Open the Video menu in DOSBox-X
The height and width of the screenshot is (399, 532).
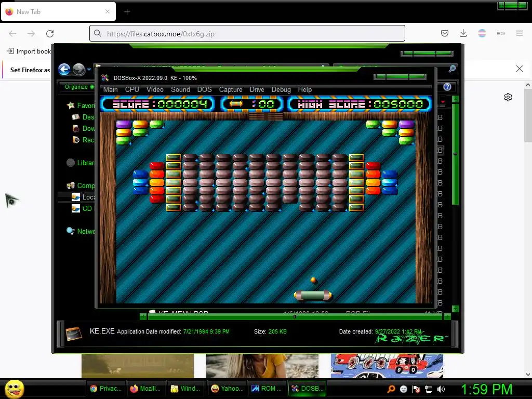tap(155, 89)
